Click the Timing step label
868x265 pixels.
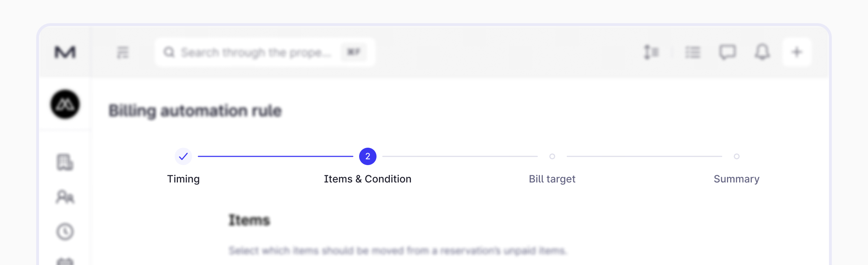pyautogui.click(x=183, y=179)
